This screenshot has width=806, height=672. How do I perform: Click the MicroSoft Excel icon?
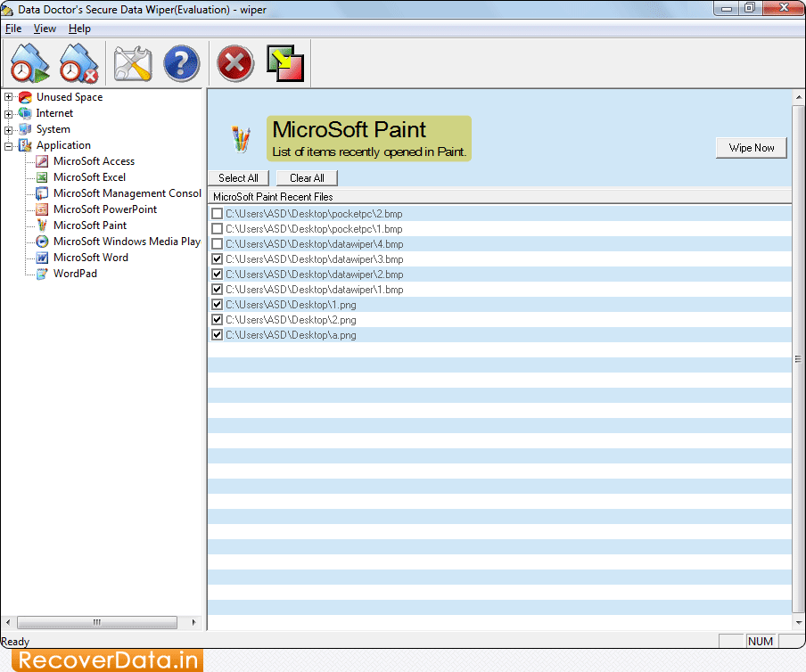[x=42, y=177]
